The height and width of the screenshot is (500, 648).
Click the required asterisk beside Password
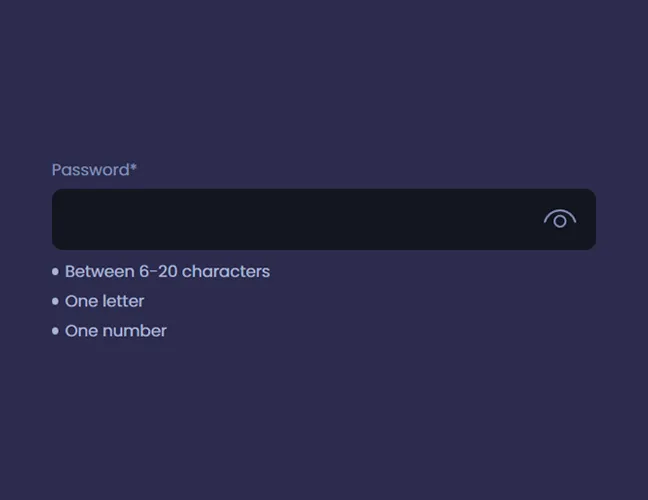(133, 168)
